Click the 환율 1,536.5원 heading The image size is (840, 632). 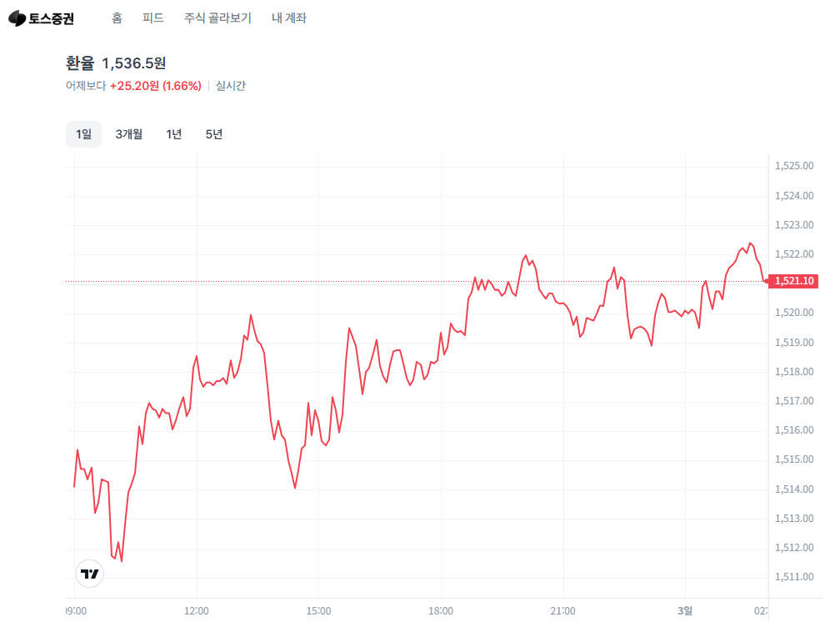click(x=116, y=63)
